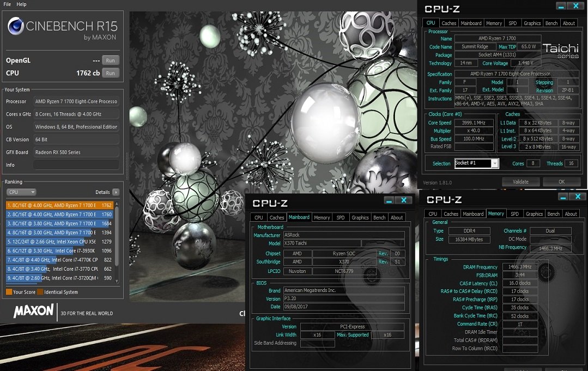The image size is (588, 371).
Task: Click the DRAM Frequency 1466.3 MHz value
Action: point(520,267)
